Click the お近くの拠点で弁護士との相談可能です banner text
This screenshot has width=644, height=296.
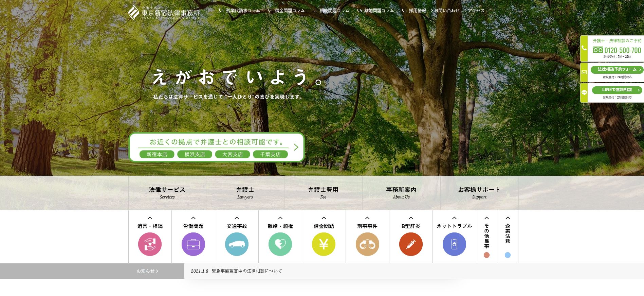(216, 142)
